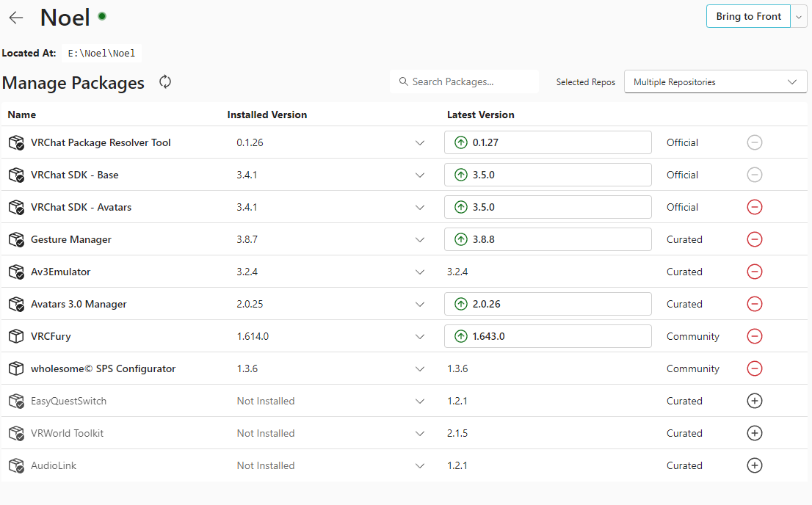Click package icon beside Avatars 3.0 Manager
Viewport: 812px width, 505px height.
click(x=17, y=304)
